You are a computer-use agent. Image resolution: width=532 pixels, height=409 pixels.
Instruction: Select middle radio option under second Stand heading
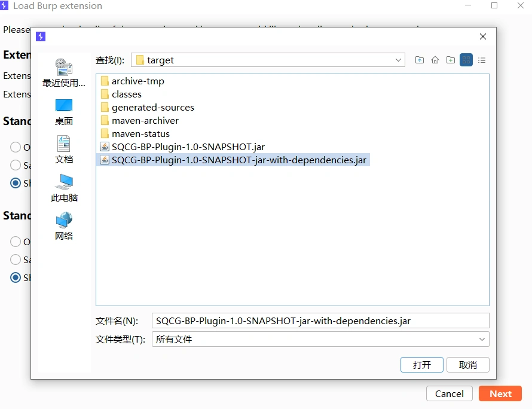tap(16, 260)
